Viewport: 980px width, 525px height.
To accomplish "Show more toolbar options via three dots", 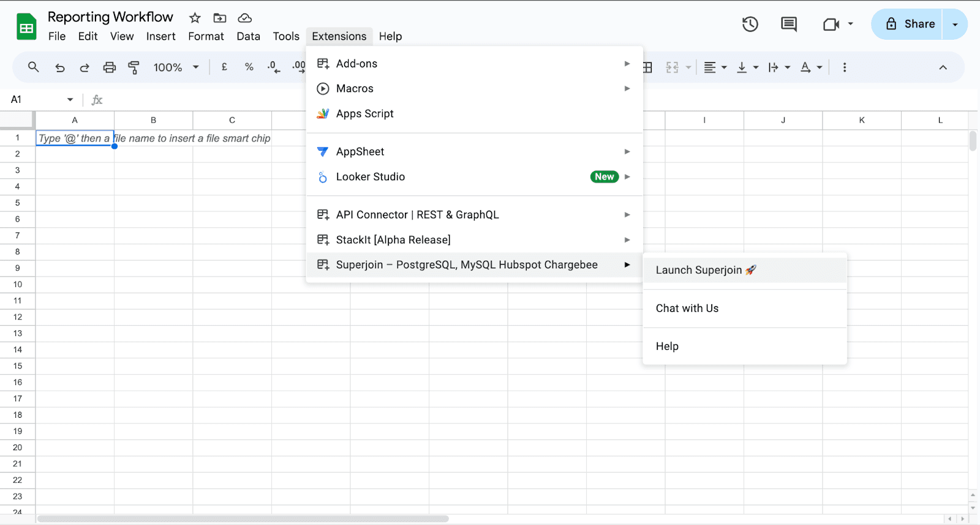I will (845, 67).
